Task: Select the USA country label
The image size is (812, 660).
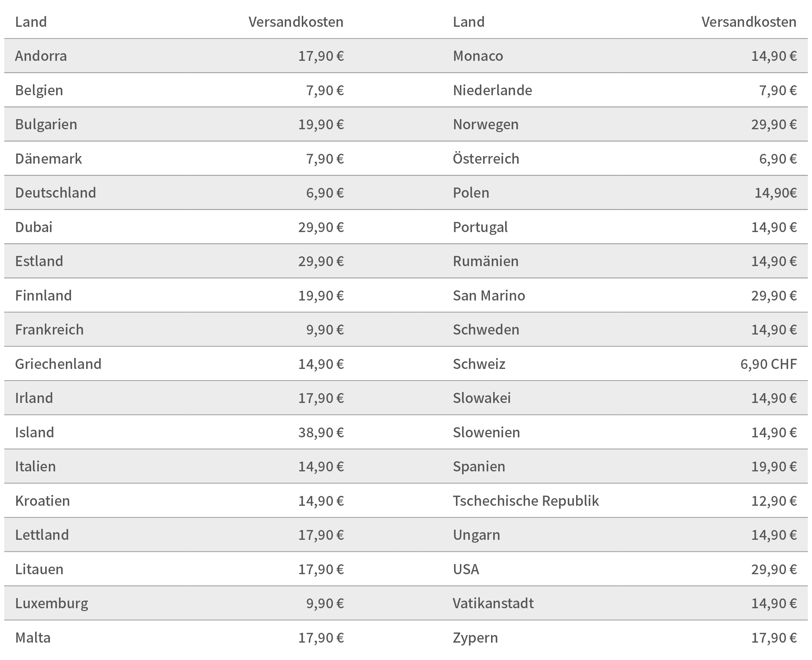Action: point(466,569)
